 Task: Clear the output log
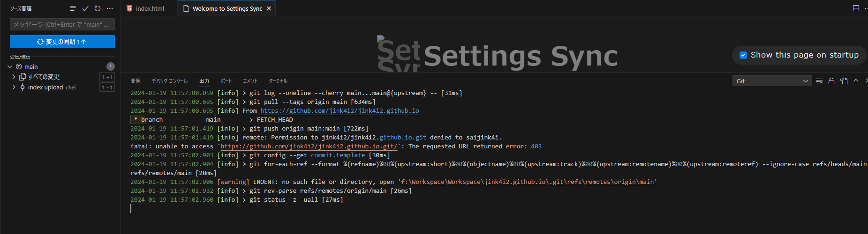point(819,81)
